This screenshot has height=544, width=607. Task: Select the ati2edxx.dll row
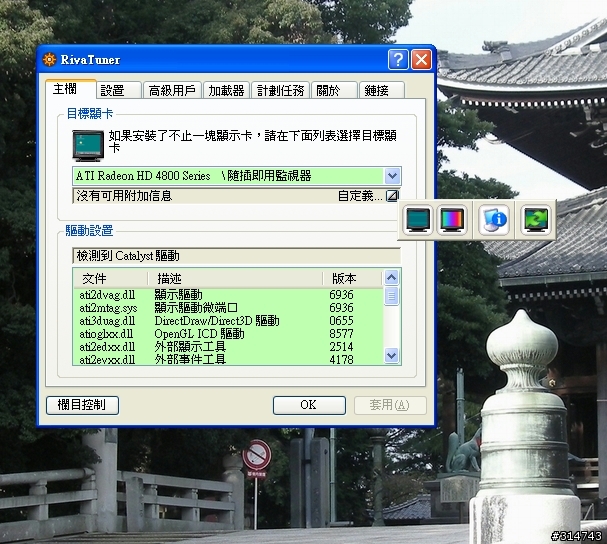pyautogui.click(x=228, y=347)
